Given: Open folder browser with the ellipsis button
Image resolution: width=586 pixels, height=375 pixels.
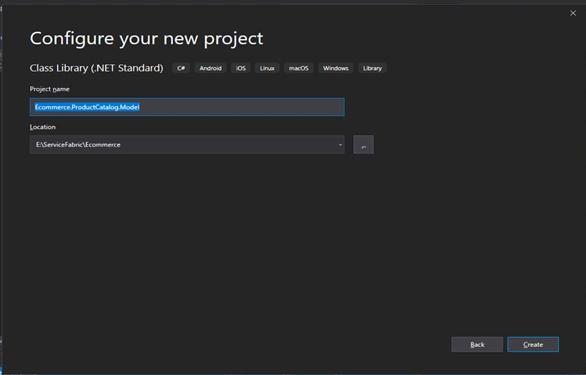Looking at the screenshot, I should (363, 145).
